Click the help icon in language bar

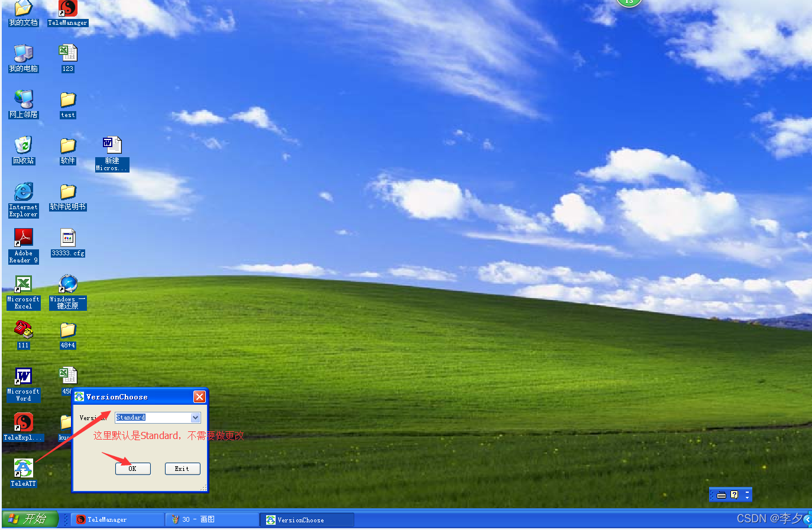(734, 495)
